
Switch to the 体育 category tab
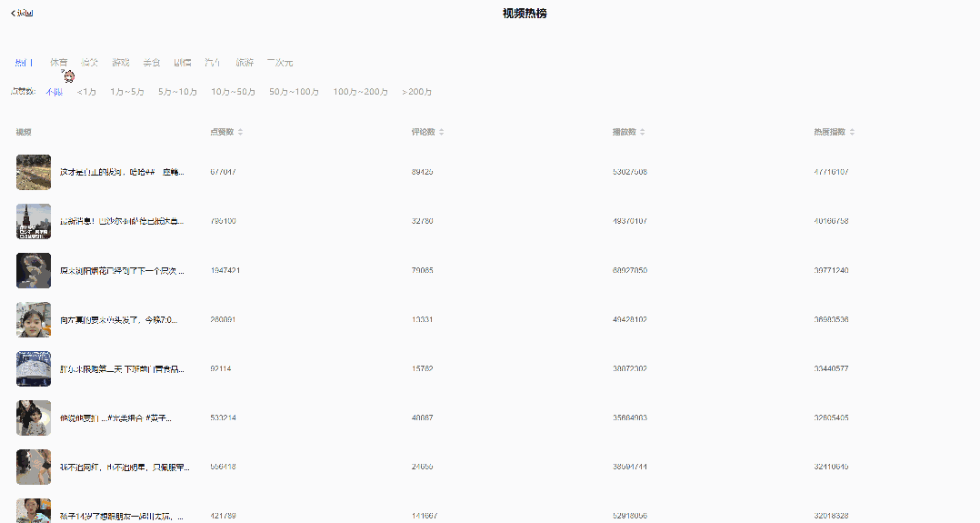tap(58, 63)
